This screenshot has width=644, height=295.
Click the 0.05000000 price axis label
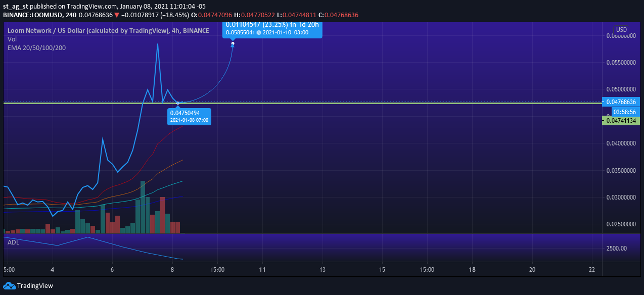[x=621, y=89]
